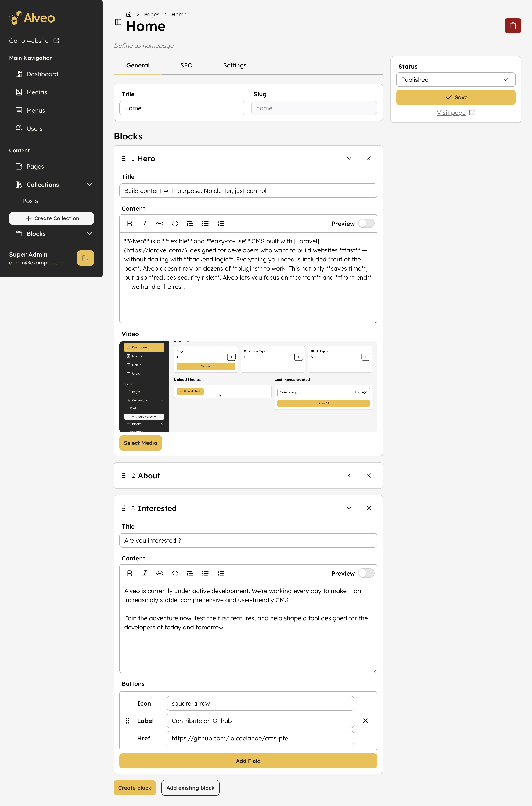Click the Create Collection button
The image size is (532, 806).
point(52,218)
